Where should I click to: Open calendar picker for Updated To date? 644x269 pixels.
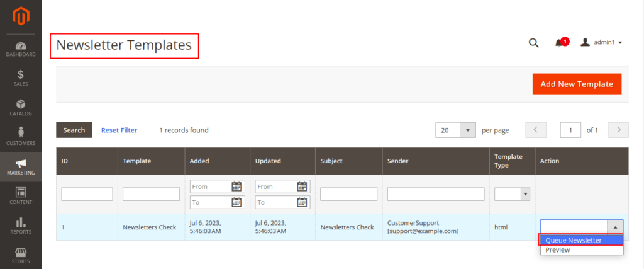302,202
